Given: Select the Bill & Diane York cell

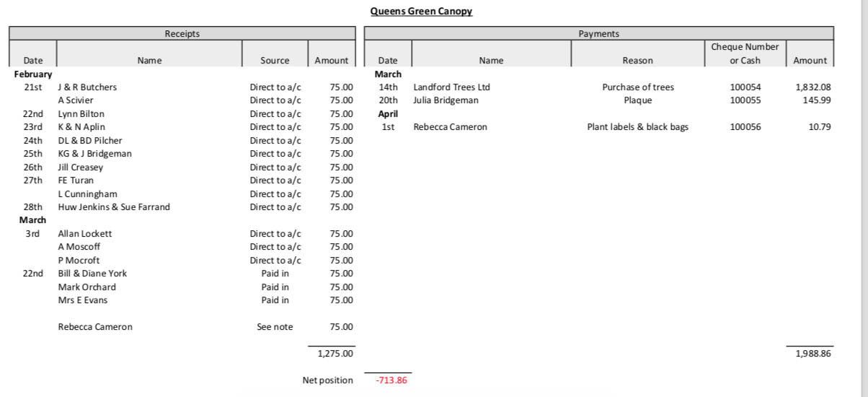Looking at the screenshot, I should [92, 274].
